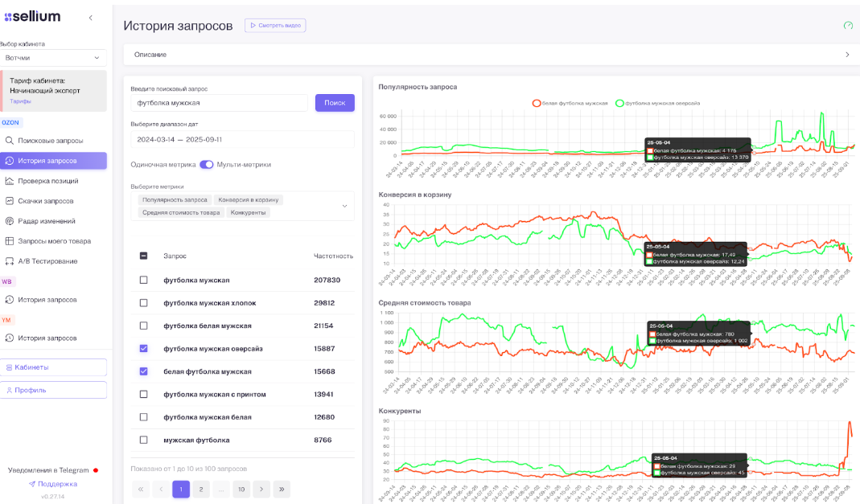Open Скачки запросов sidebar icon item
This screenshot has height=504, width=860.
pos(10,201)
